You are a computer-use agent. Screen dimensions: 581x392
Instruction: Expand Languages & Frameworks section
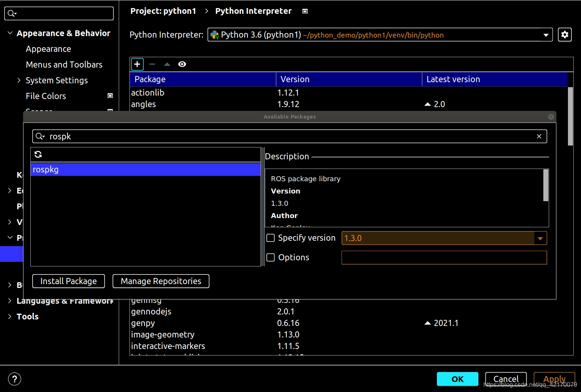point(10,301)
